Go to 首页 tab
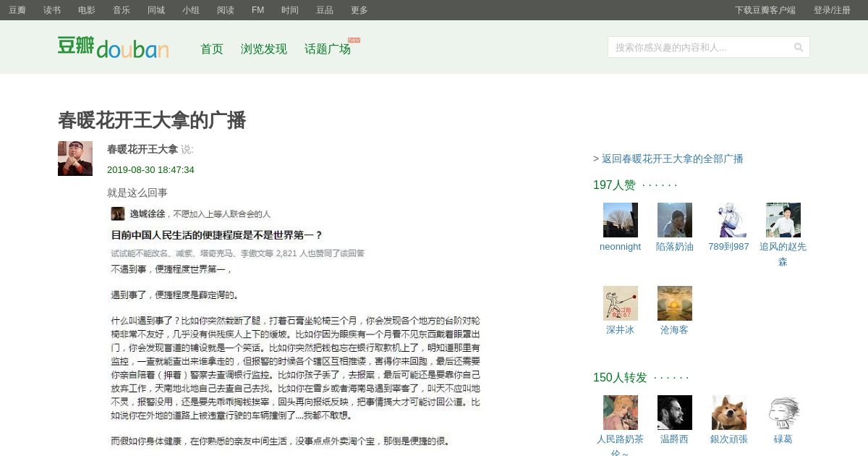 [x=212, y=49]
